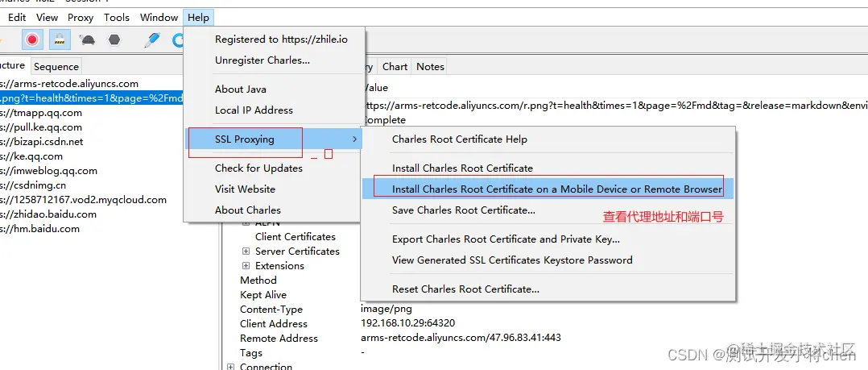Viewport: 868px width, 370px height.
Task: Click the Value column header
Action: tap(377, 88)
